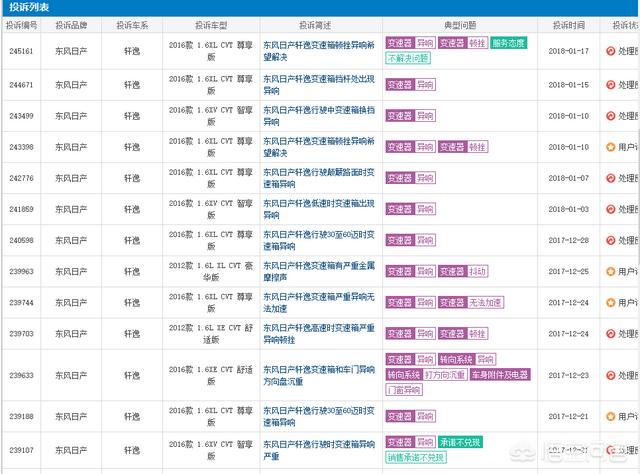Open the link 东风日产轩逸变速箱严重异响无法加速
The image size is (640, 474).
[x=319, y=303]
